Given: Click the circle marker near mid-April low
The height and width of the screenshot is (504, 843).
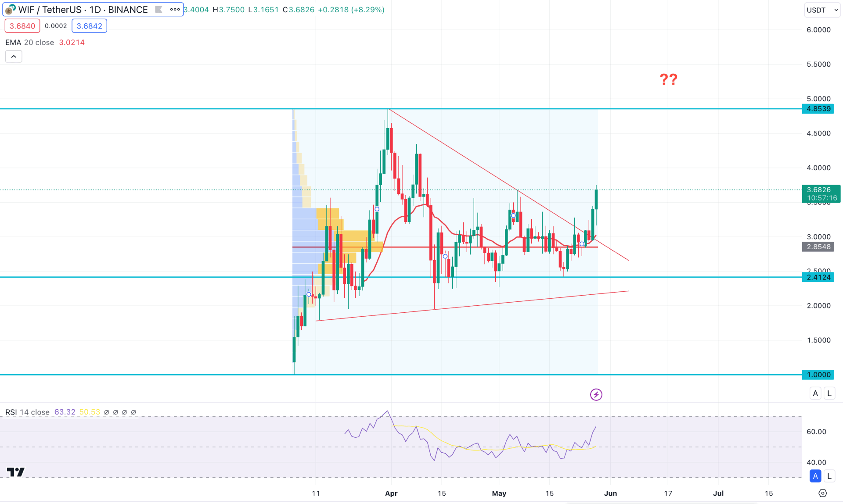Looking at the screenshot, I should point(445,256).
